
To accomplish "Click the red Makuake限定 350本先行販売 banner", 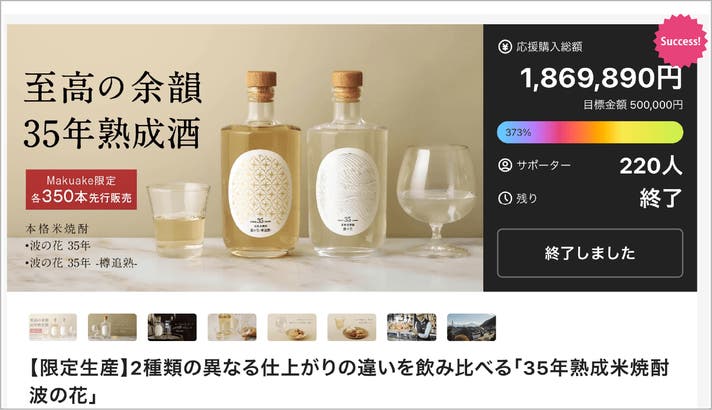I will pos(81,189).
